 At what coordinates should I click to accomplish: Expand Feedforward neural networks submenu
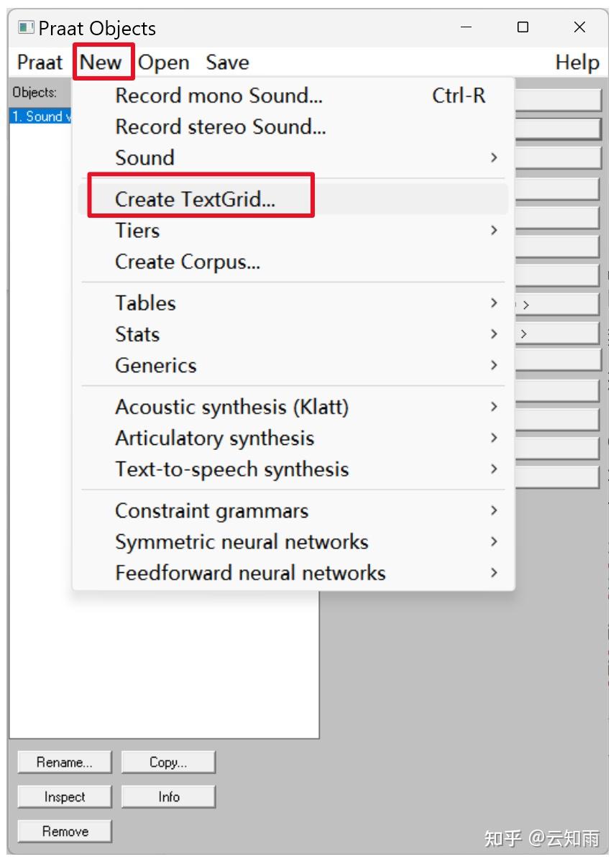pyautogui.click(x=250, y=573)
